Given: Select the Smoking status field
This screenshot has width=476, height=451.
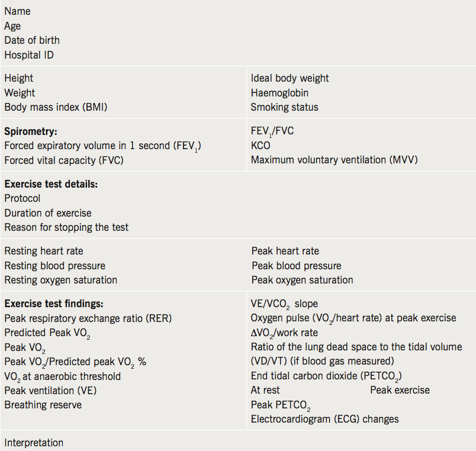Looking at the screenshot, I should 284,107.
